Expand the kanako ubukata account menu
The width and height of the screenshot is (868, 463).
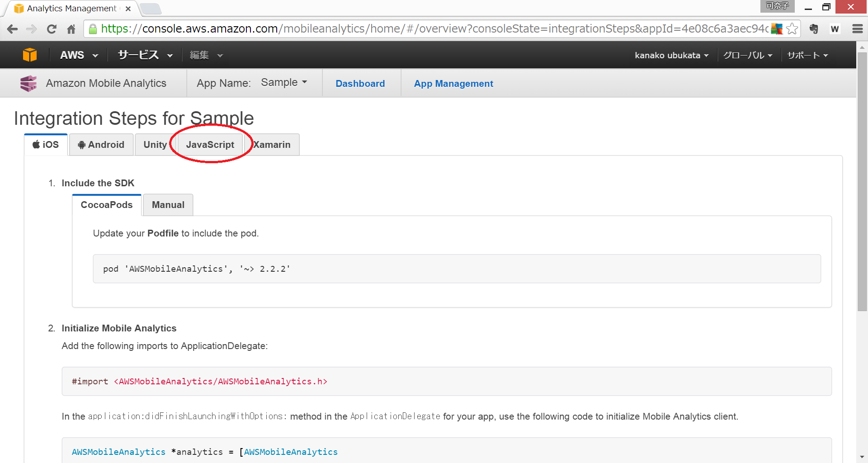pos(671,55)
